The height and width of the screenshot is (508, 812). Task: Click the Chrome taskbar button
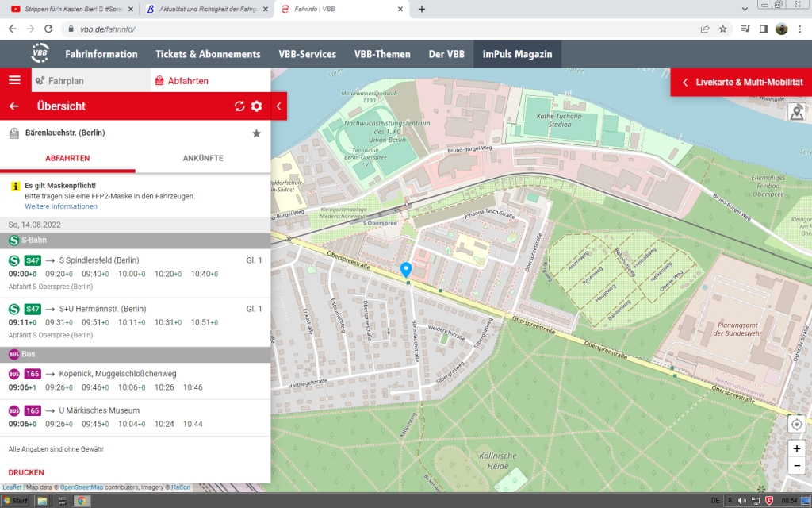click(x=81, y=500)
